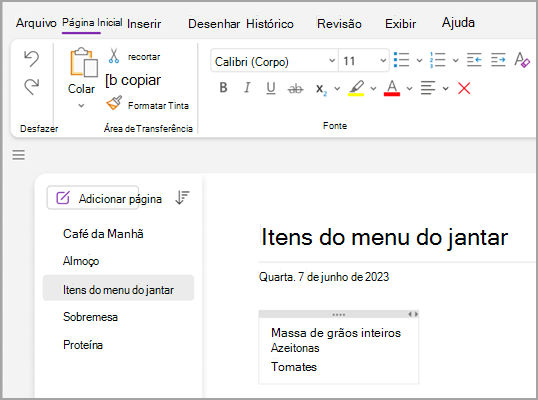Open the Arquivo menu

[36, 23]
